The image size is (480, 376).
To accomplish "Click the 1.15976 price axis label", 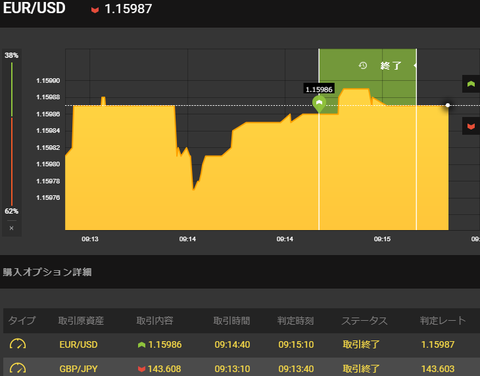I will coord(48,198).
